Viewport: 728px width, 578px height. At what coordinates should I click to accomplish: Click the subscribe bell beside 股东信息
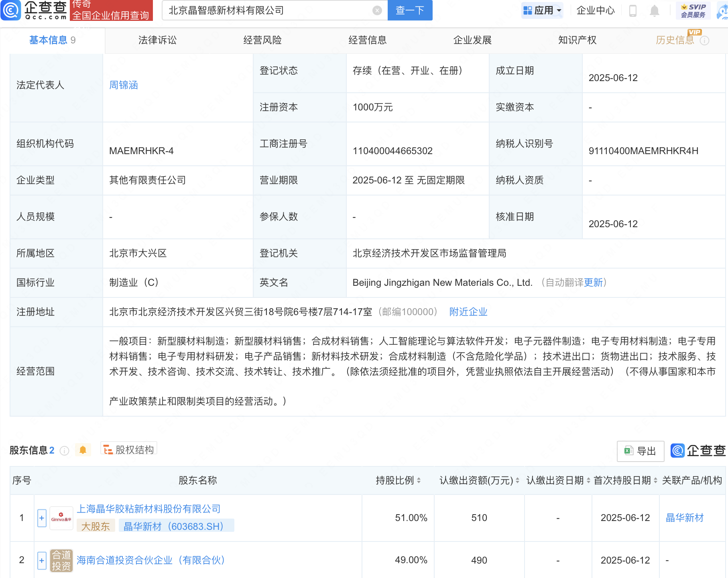click(x=83, y=450)
